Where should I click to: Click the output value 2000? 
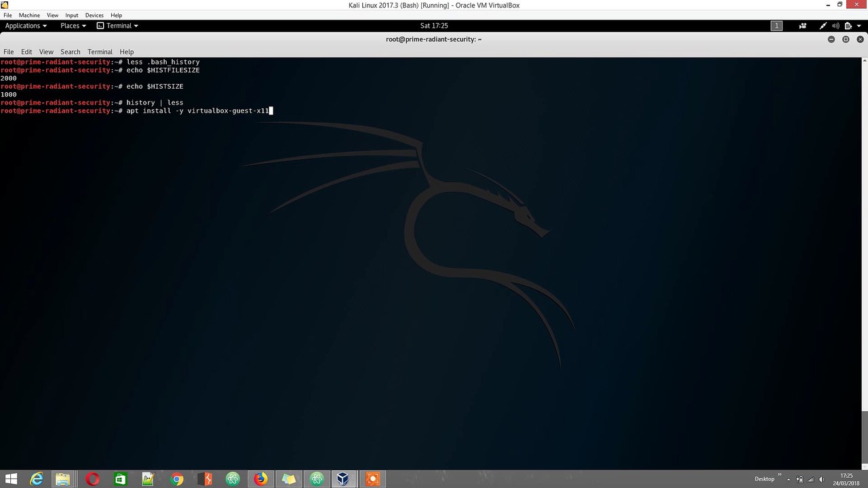[x=8, y=78]
